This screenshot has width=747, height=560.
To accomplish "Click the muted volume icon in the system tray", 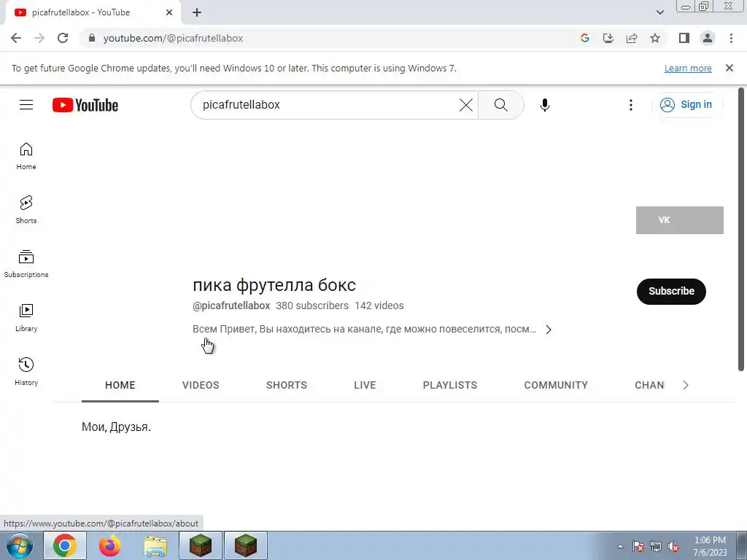I will (x=673, y=547).
